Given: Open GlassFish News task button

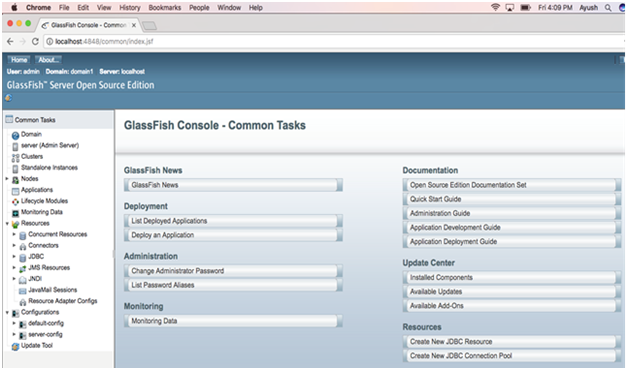Looking at the screenshot, I should [233, 185].
